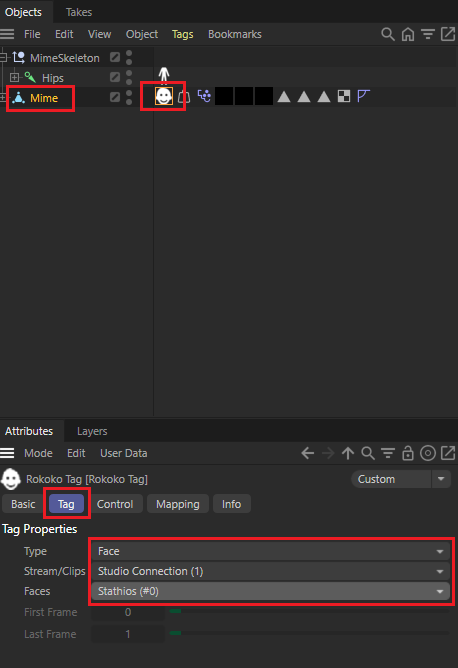Open the Tags menu
The height and width of the screenshot is (668, 458).
click(x=182, y=34)
